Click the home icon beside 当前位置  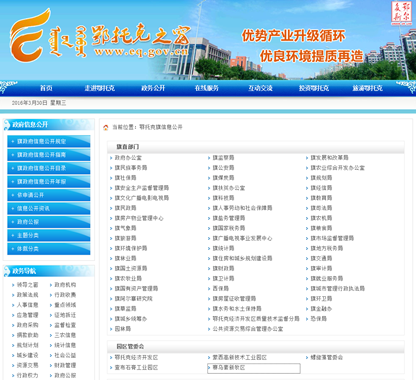[x=106, y=127]
